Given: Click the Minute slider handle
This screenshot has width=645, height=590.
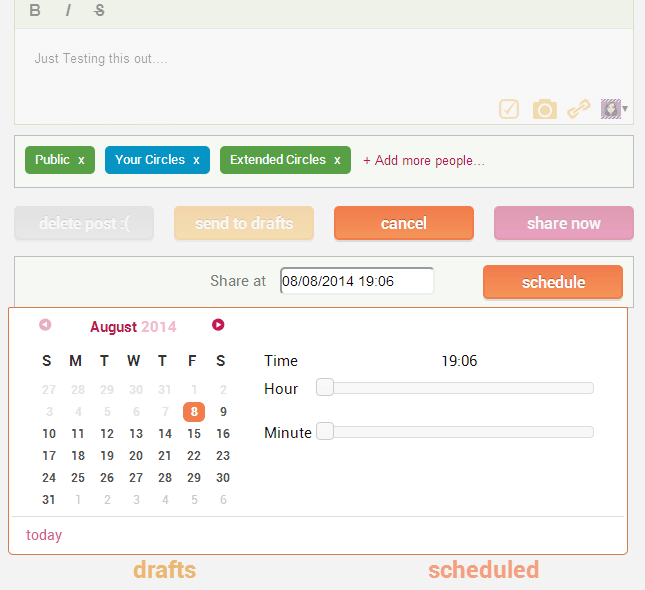Looking at the screenshot, I should pos(325,431).
